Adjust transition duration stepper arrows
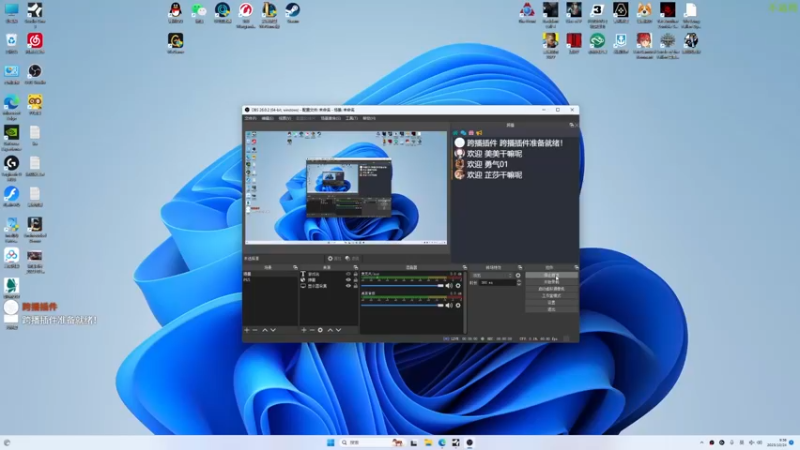 pos(519,282)
